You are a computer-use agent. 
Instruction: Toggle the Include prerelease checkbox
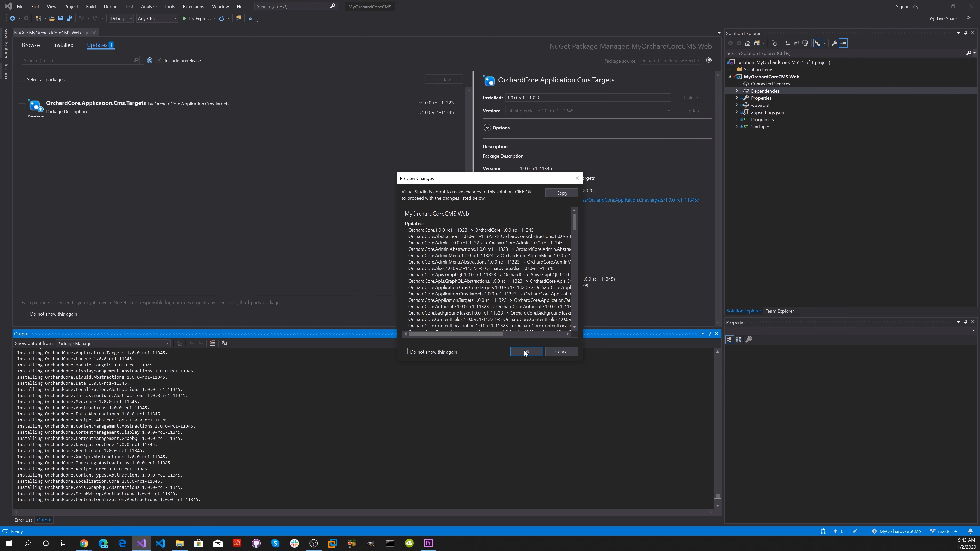pos(160,60)
